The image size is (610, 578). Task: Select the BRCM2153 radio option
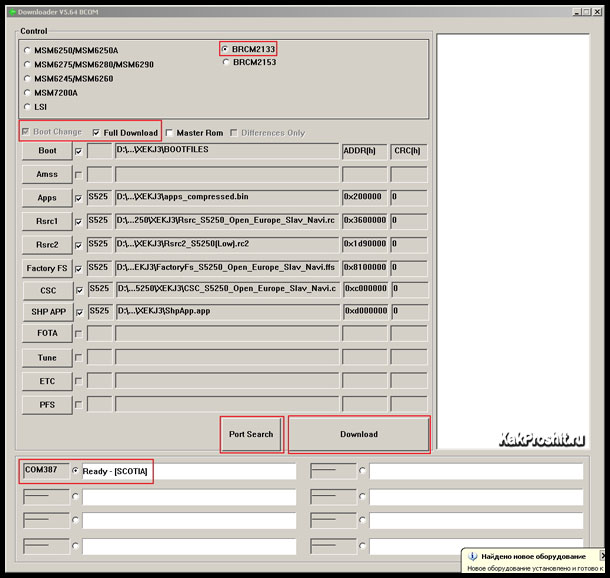pos(226,62)
